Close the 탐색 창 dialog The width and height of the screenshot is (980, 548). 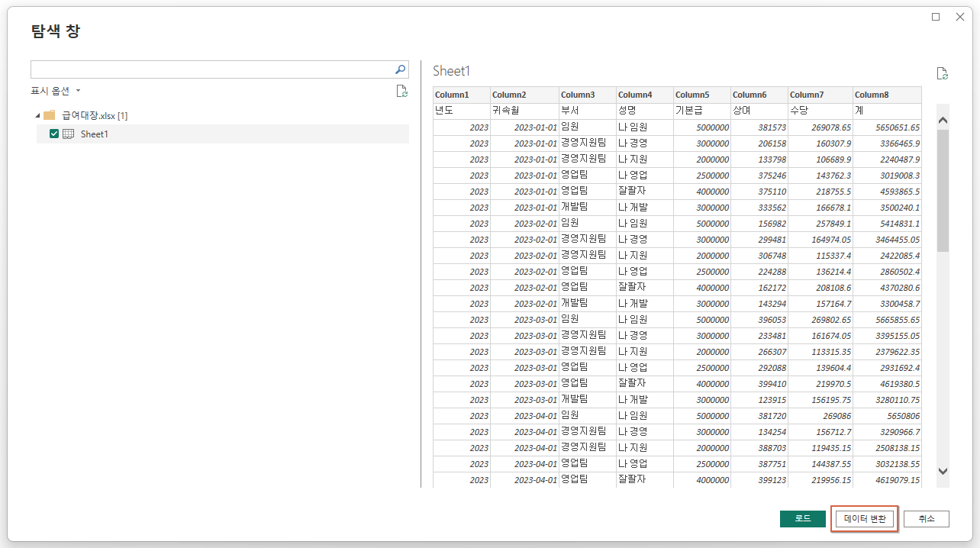click(x=960, y=17)
